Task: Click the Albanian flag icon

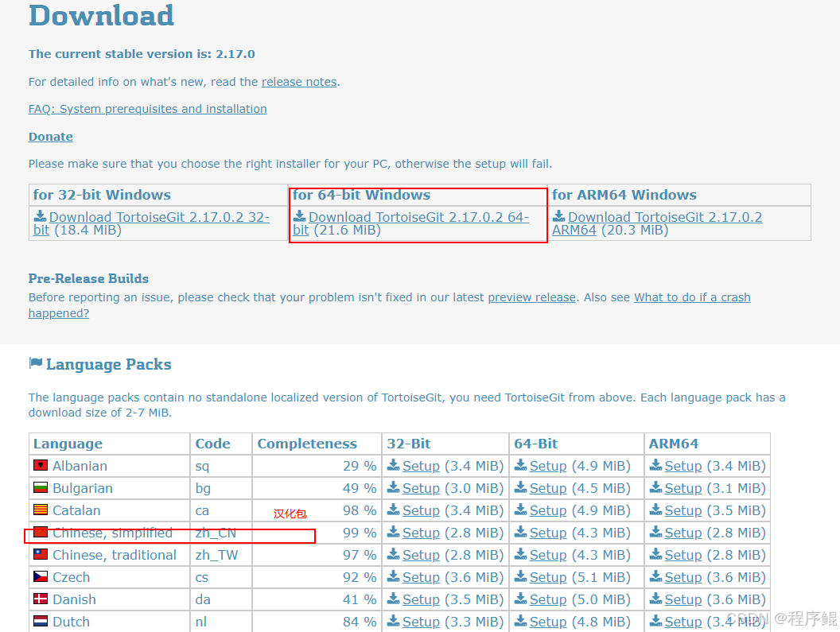Action: click(41, 465)
